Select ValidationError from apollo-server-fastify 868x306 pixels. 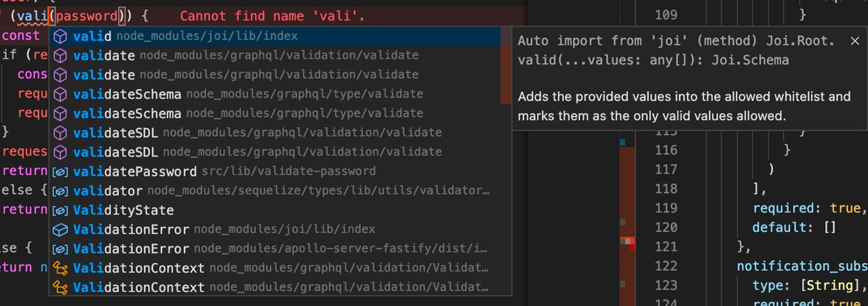point(279,248)
